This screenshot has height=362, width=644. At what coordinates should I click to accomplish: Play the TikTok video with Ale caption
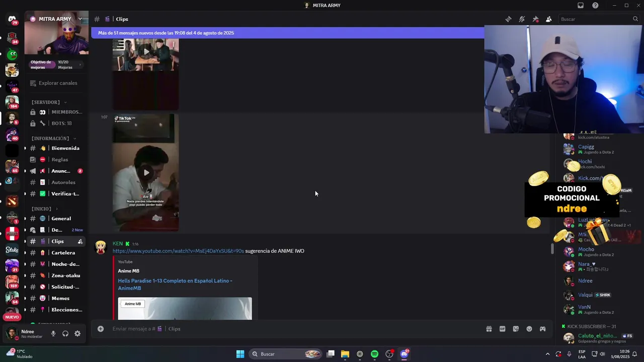pyautogui.click(x=146, y=172)
